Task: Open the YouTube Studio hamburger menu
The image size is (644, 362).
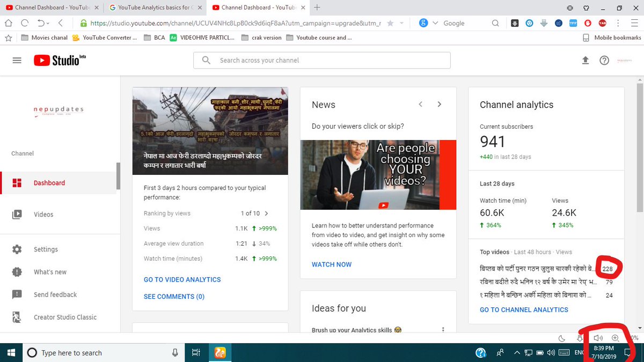Action: pos(17,61)
